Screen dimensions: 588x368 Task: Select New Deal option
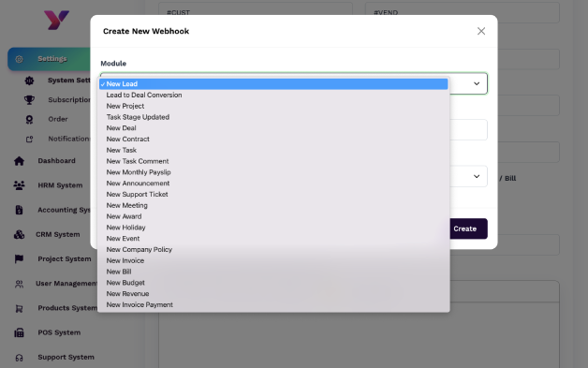273,128
